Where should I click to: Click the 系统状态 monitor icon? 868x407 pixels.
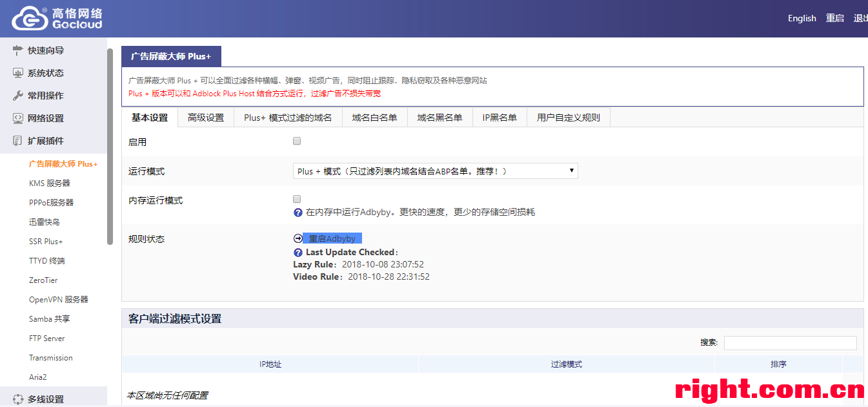pyautogui.click(x=18, y=73)
